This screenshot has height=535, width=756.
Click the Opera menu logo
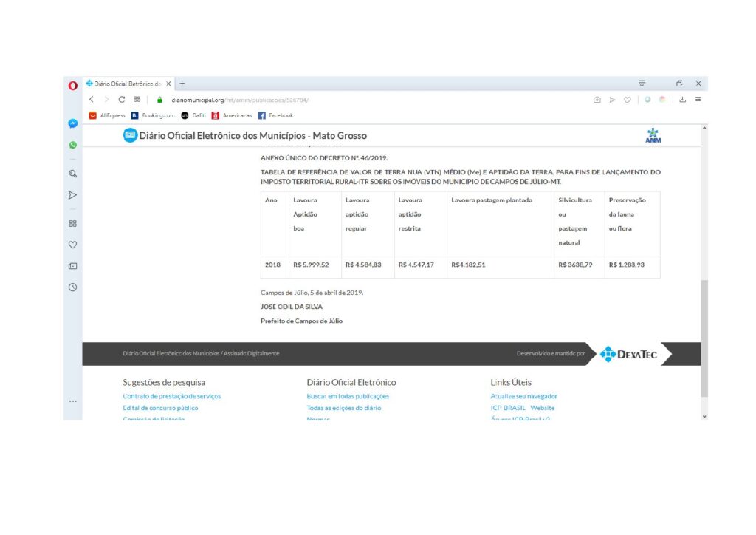(x=73, y=84)
